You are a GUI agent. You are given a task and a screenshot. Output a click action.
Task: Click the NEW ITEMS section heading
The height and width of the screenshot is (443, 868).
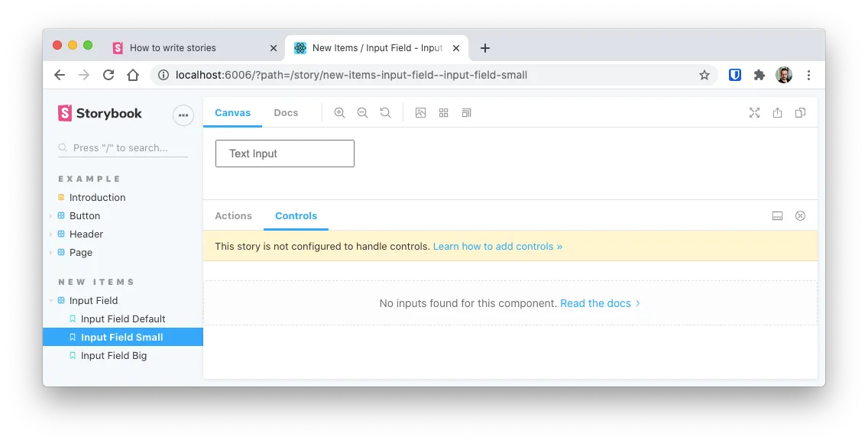point(96,282)
